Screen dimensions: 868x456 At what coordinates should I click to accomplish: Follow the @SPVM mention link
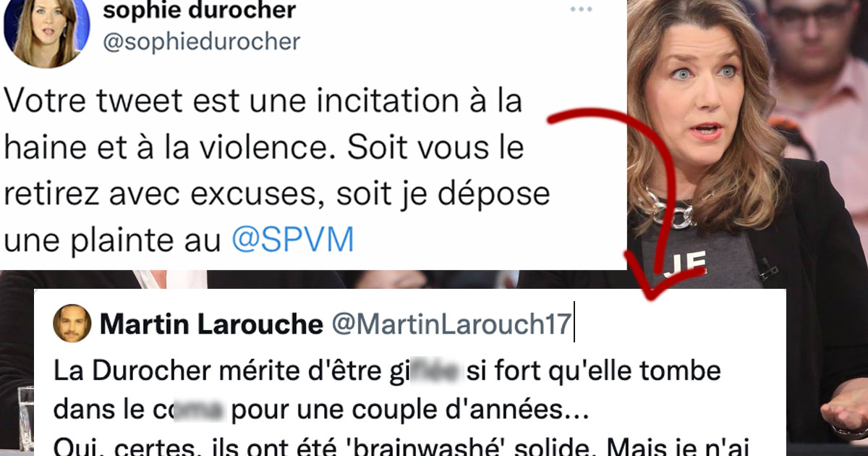click(293, 240)
